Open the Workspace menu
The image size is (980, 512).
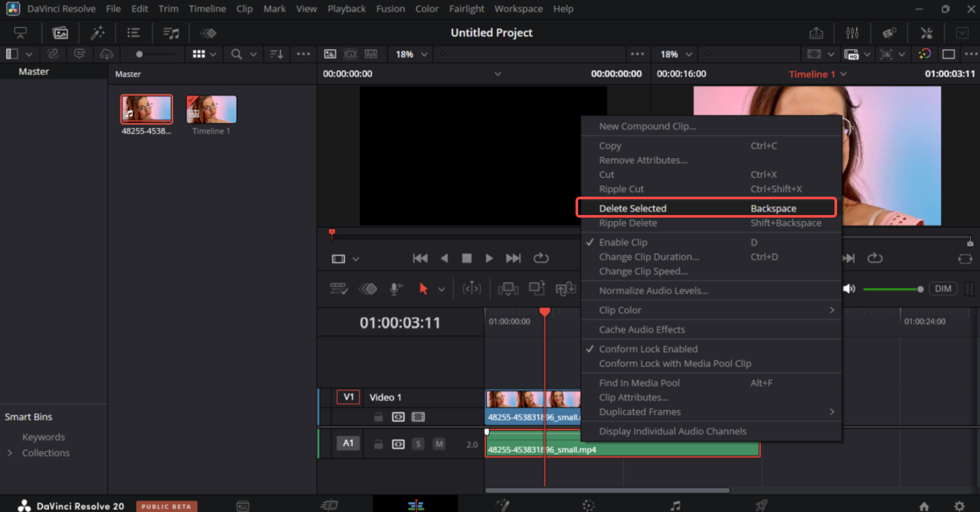pyautogui.click(x=519, y=9)
